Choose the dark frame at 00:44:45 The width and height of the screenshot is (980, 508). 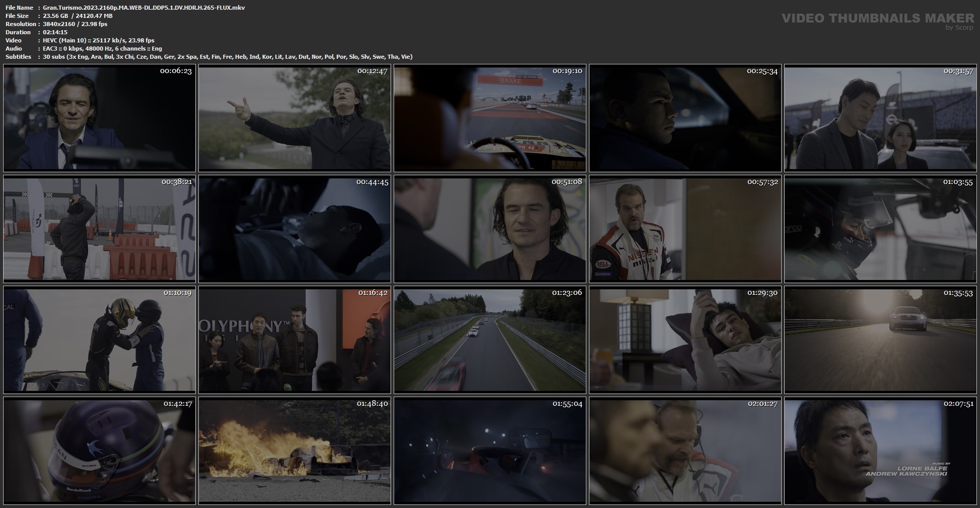tap(294, 229)
